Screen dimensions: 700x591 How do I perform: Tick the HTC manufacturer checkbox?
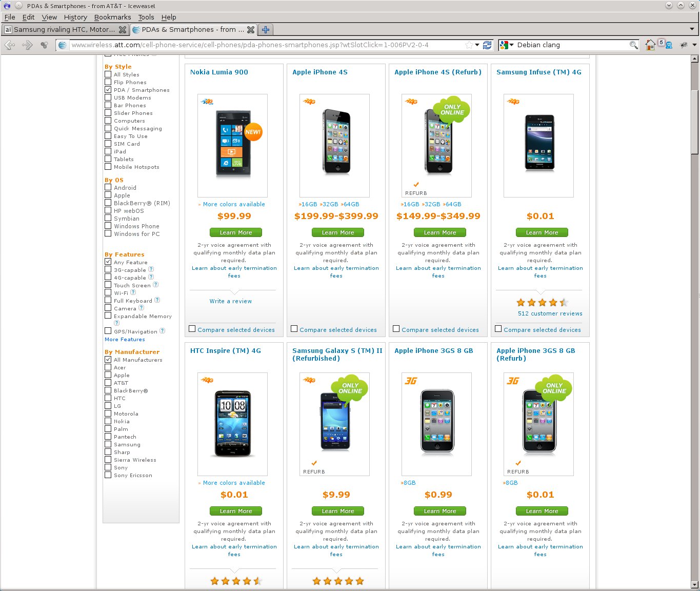[108, 398]
